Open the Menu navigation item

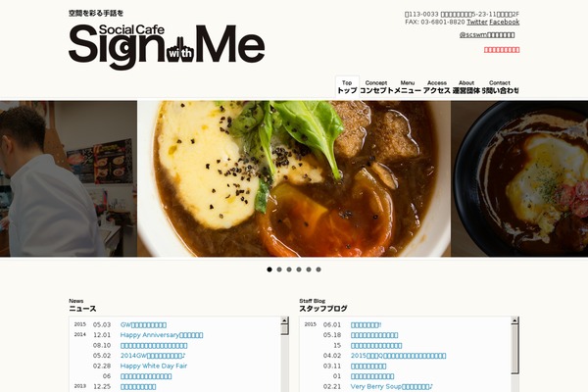408,86
